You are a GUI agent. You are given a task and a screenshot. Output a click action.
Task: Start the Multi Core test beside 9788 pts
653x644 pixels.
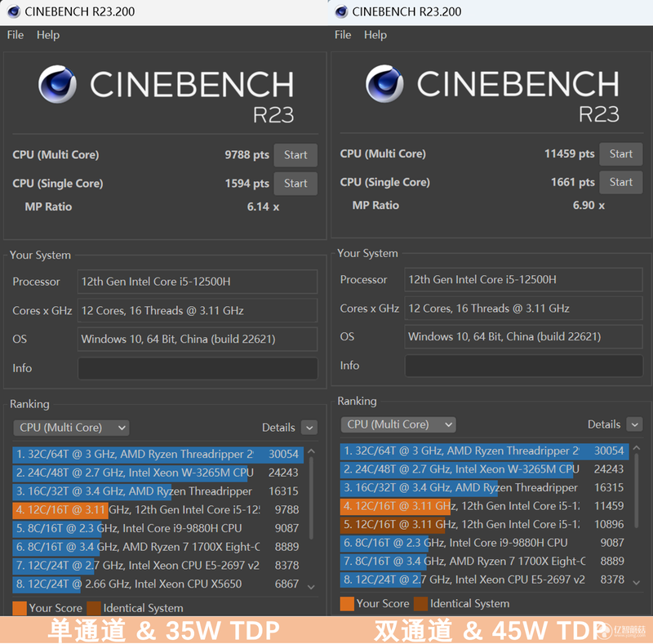click(295, 155)
